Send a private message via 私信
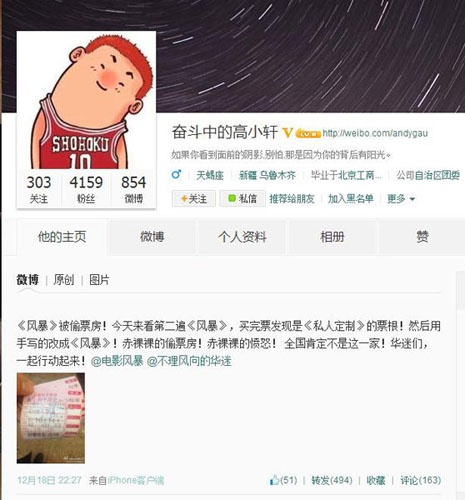The width and height of the screenshot is (465, 500). 242,199
